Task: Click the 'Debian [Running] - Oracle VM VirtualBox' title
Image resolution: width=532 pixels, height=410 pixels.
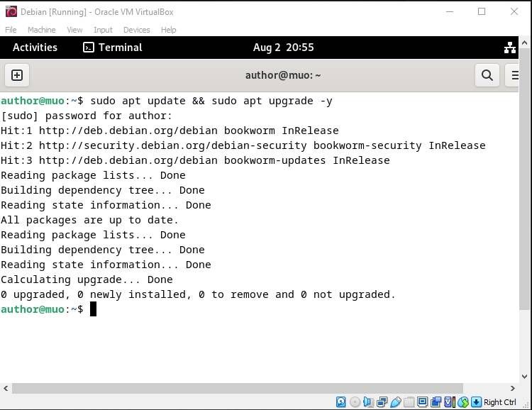Action: tap(97, 12)
